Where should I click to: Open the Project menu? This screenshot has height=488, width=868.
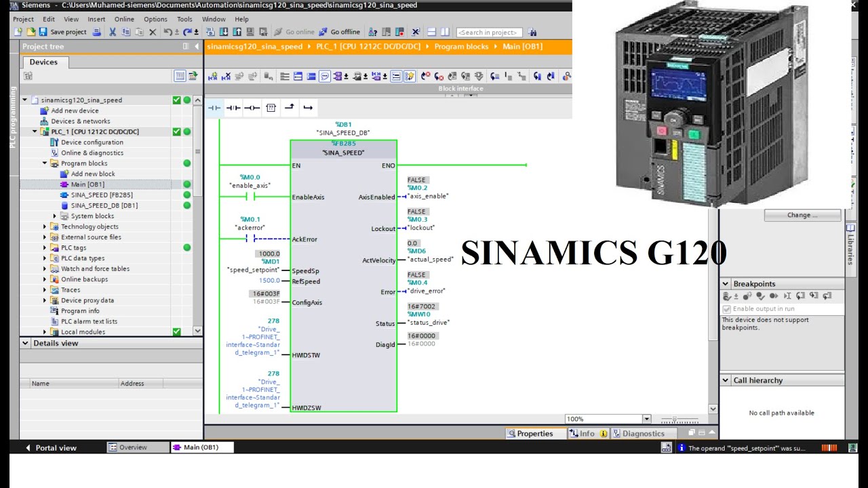pyautogui.click(x=23, y=19)
